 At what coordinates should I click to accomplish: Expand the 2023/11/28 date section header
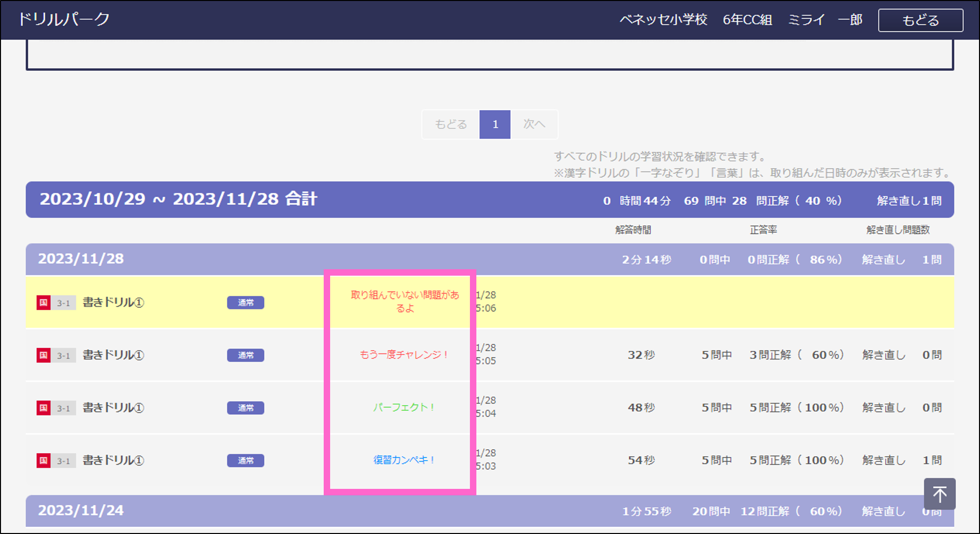pos(81,259)
